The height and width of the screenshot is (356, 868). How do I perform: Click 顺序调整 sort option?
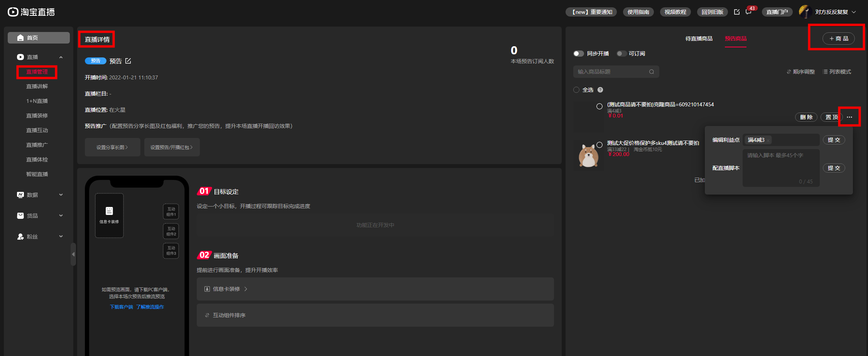point(801,72)
